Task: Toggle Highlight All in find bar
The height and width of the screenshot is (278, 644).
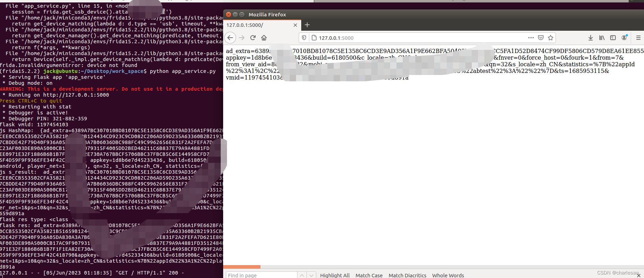Action: [x=335, y=275]
